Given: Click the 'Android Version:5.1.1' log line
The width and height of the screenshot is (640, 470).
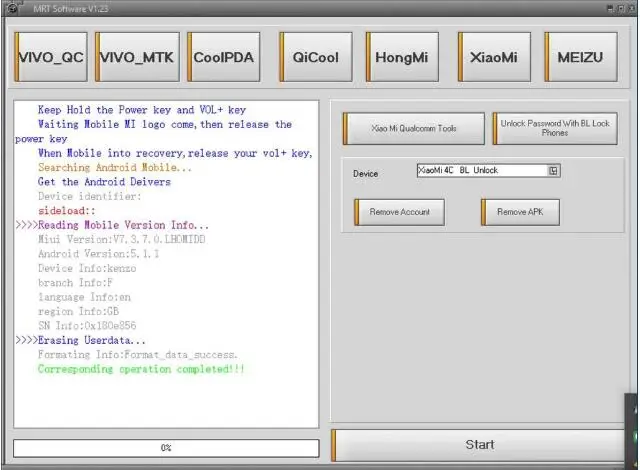Looking at the screenshot, I should click(98, 254).
